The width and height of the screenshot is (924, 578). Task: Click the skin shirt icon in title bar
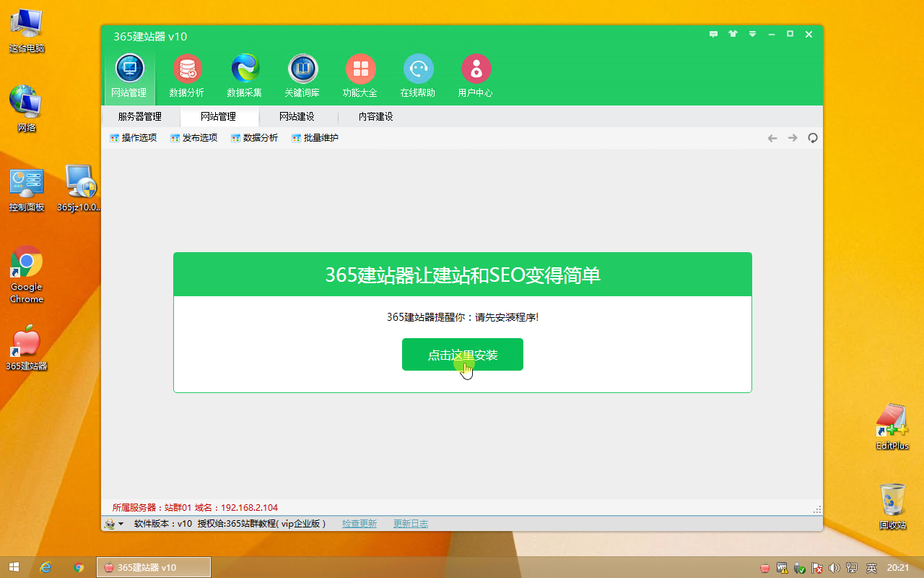733,34
